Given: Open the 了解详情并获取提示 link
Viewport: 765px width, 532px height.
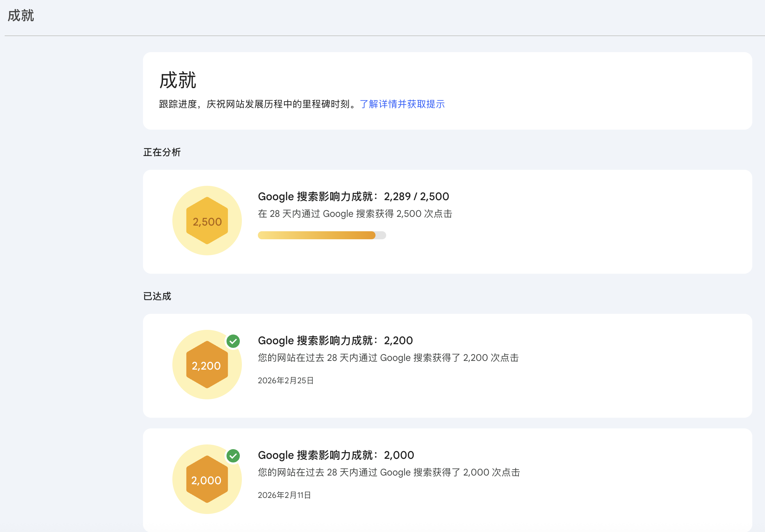Looking at the screenshot, I should tap(402, 104).
